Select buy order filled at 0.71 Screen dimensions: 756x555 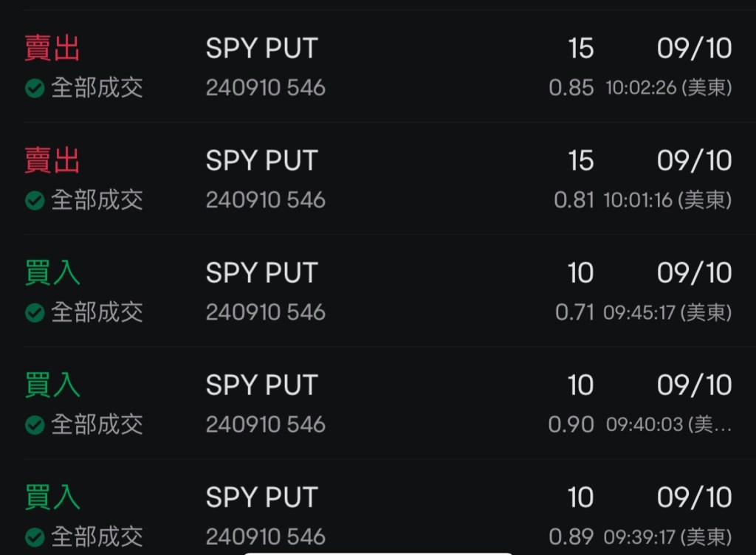pyautogui.click(x=378, y=292)
